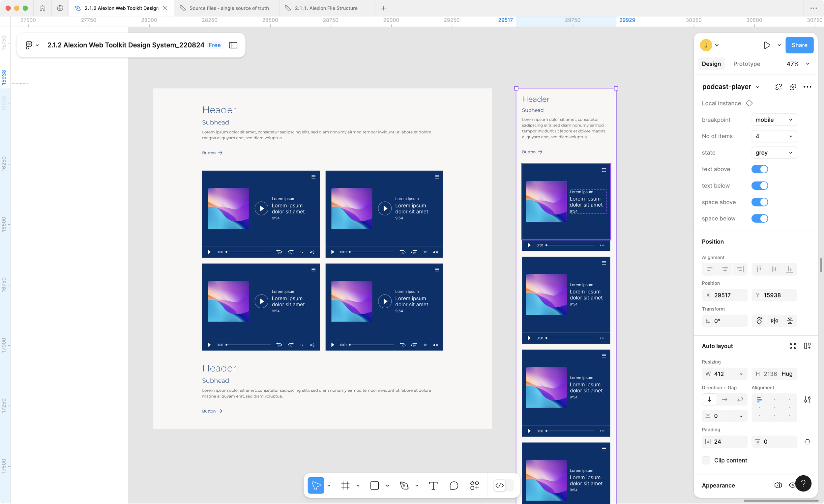Align left in Alignment section

[709, 269]
